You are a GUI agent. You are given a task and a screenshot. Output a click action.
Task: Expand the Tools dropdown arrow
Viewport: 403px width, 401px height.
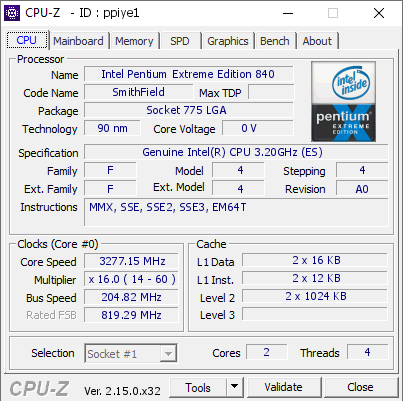[235, 388]
